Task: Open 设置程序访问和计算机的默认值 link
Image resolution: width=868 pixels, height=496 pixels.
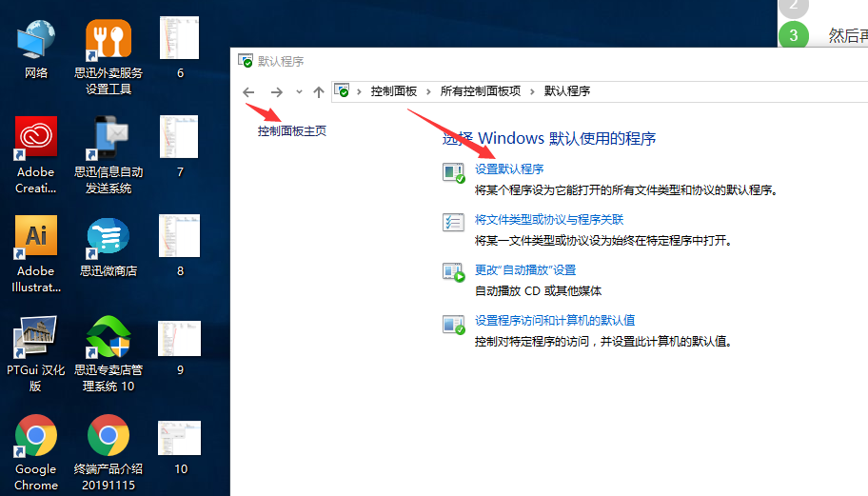Action: click(x=555, y=321)
